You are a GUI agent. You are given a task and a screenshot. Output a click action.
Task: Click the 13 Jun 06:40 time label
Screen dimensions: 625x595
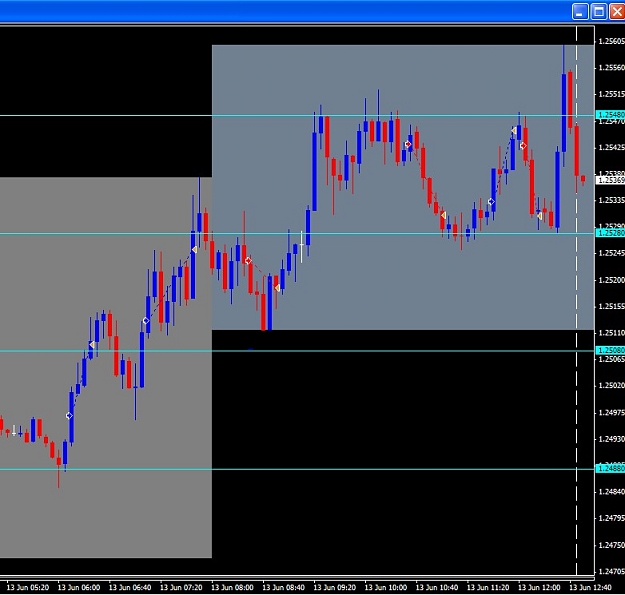coord(130,587)
